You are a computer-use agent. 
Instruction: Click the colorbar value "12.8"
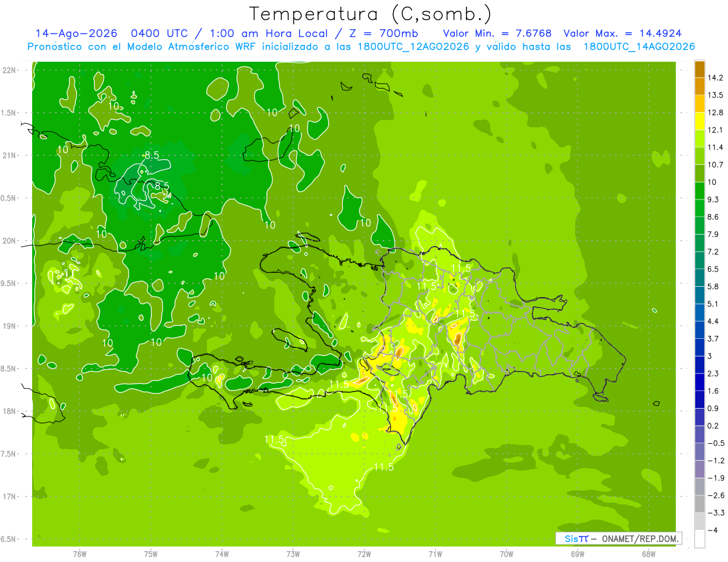(x=715, y=113)
